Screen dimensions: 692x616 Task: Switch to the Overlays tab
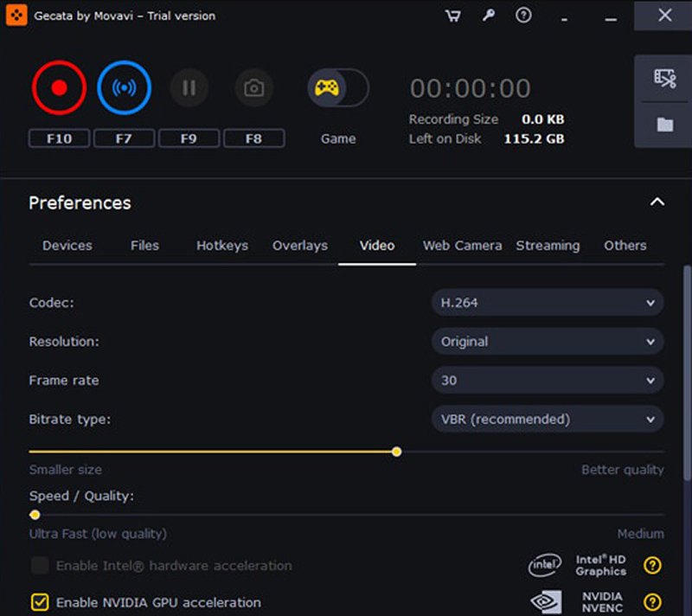300,246
